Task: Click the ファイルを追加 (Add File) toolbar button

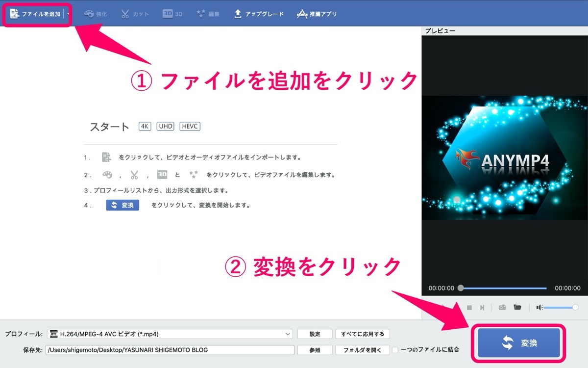Action: 35,14
